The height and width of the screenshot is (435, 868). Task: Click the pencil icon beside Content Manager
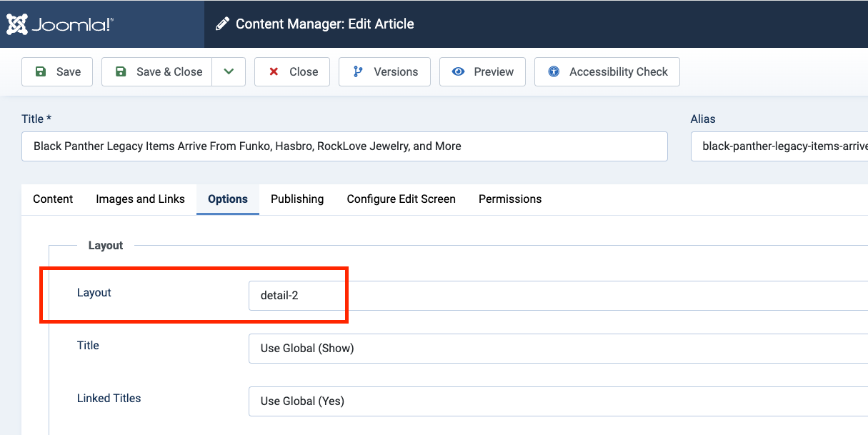point(223,24)
